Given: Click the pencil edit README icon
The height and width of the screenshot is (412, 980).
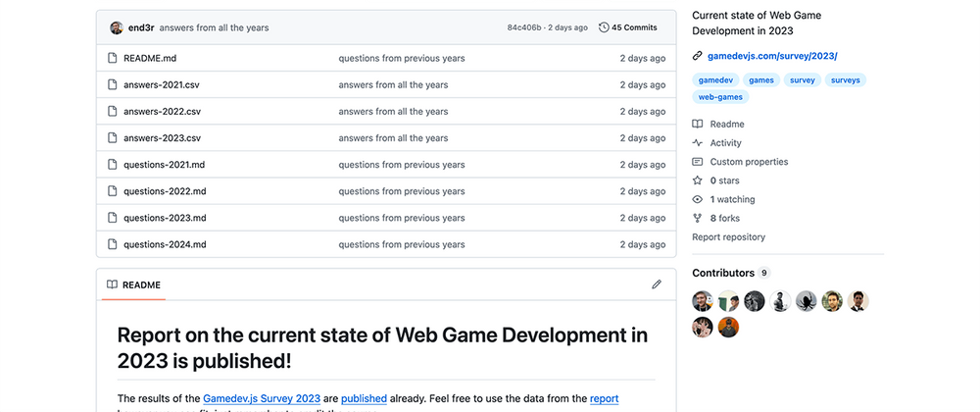Looking at the screenshot, I should pos(657,284).
